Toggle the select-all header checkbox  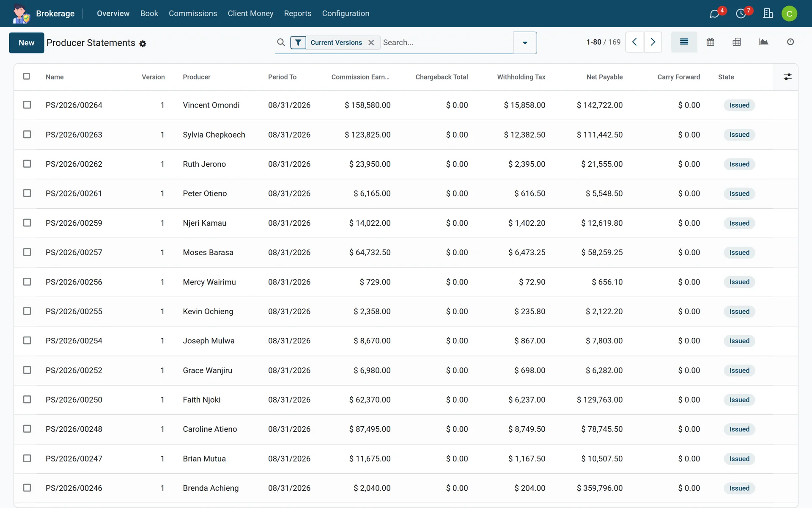click(x=27, y=76)
